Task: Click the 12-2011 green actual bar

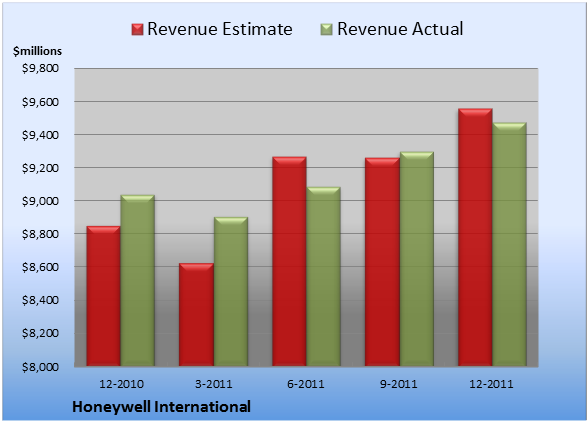Action: coord(509,244)
